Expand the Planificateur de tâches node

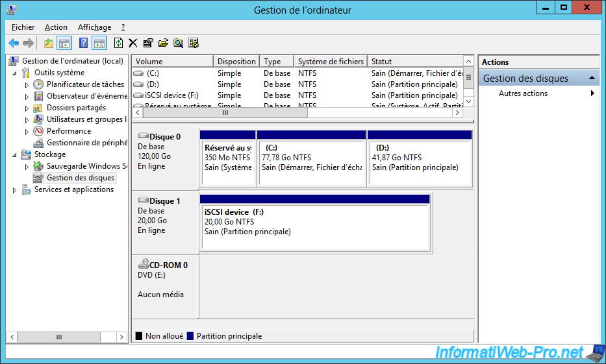[x=27, y=84]
